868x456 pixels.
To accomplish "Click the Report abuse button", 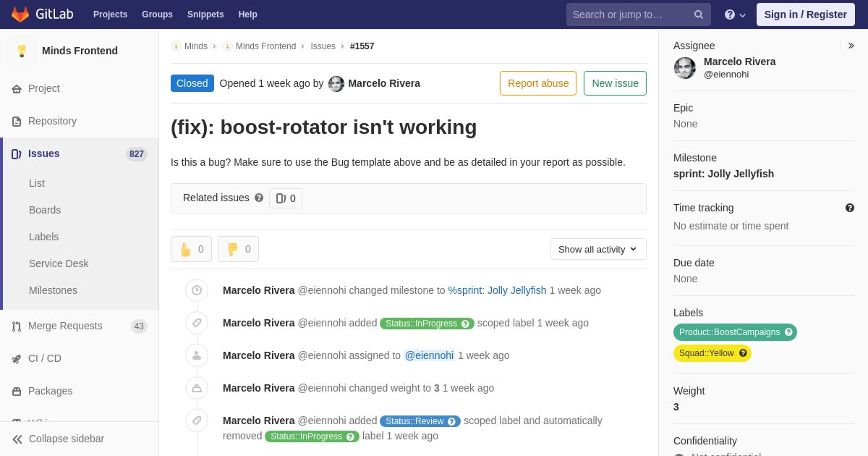I will point(538,83).
